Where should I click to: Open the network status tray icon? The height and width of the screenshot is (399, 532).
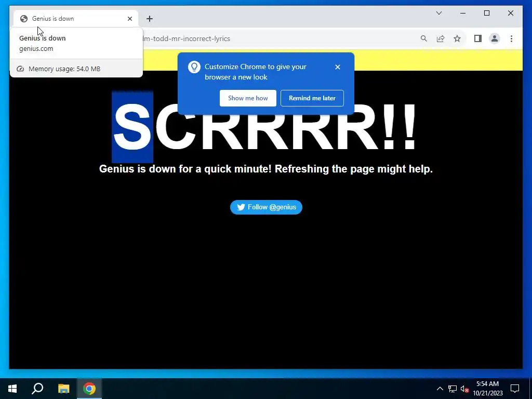tap(453, 389)
